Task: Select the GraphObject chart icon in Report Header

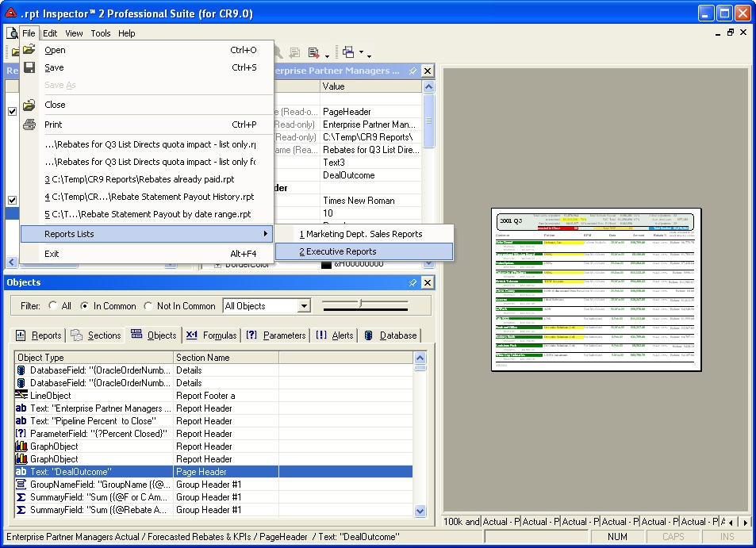Action: coord(21,446)
